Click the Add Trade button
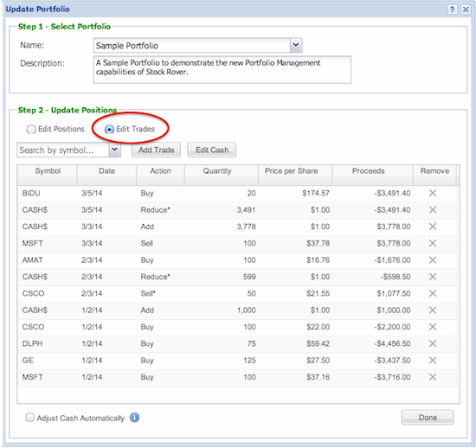The width and height of the screenshot is (476, 448). (156, 150)
